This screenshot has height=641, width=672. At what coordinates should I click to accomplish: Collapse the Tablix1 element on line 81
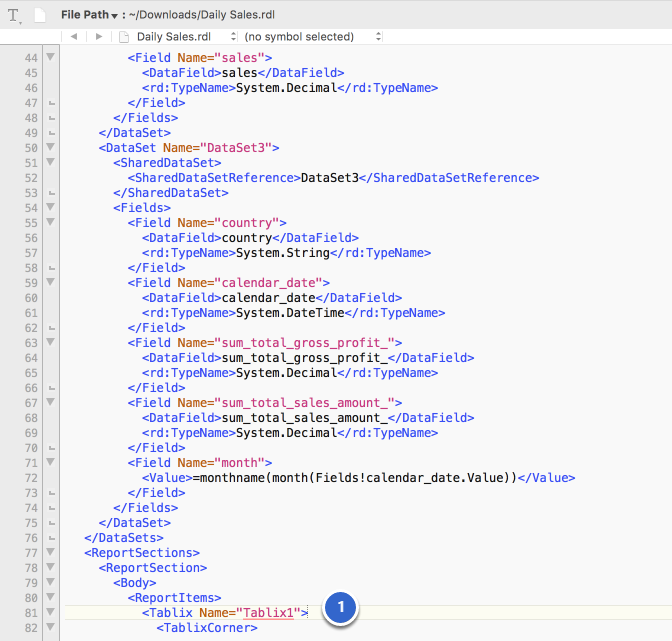click(x=51, y=612)
